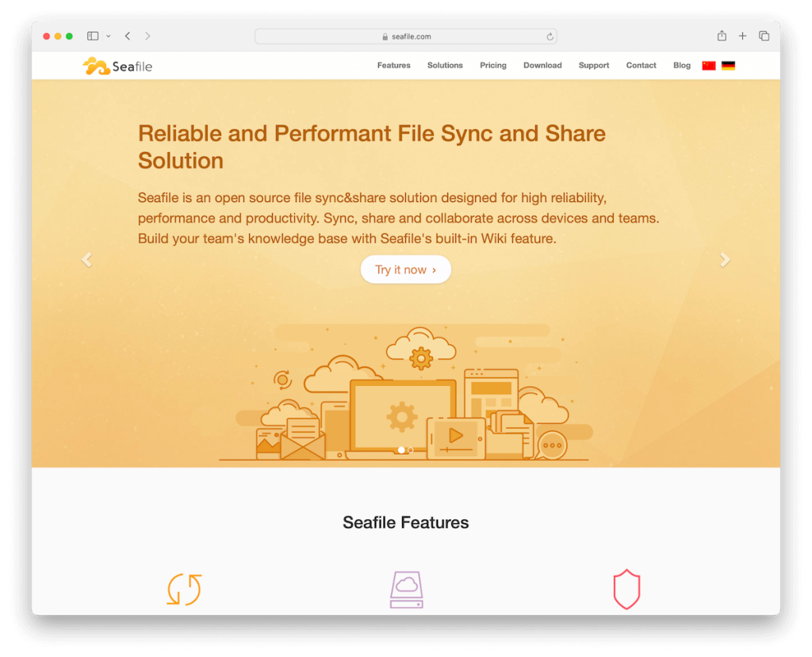Click the hero headline about File Sync and Share

pyautogui.click(x=371, y=147)
